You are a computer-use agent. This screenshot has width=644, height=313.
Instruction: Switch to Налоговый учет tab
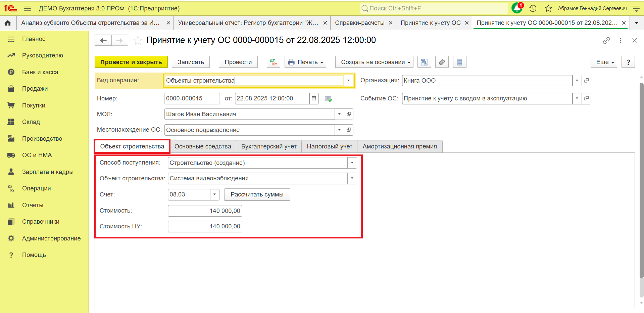(330, 146)
